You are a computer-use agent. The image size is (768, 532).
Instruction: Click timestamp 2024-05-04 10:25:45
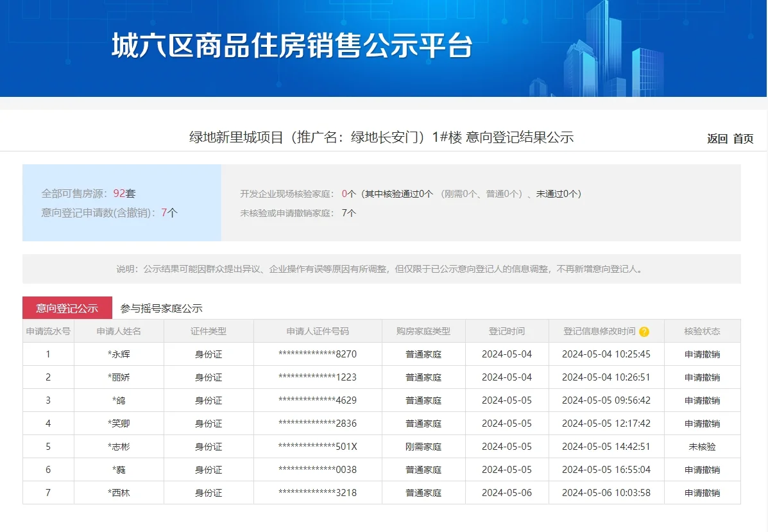coord(606,354)
